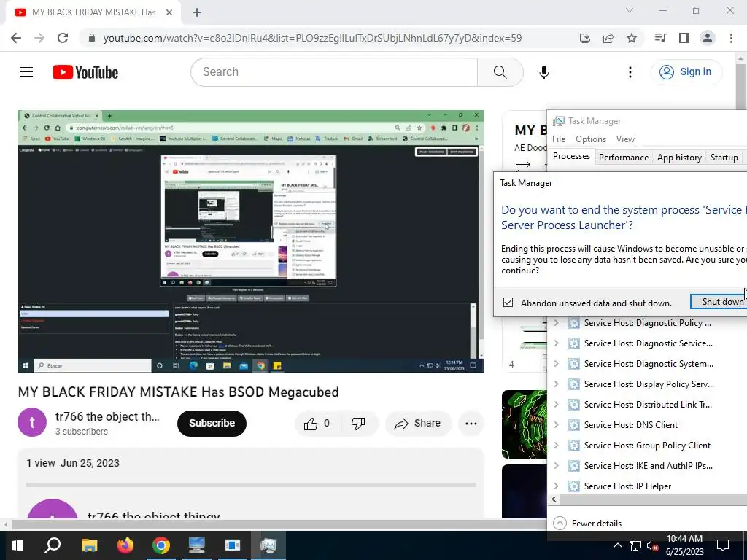Image resolution: width=747 pixels, height=560 pixels.
Task: Switch to the Performance tab
Action: 624,157
